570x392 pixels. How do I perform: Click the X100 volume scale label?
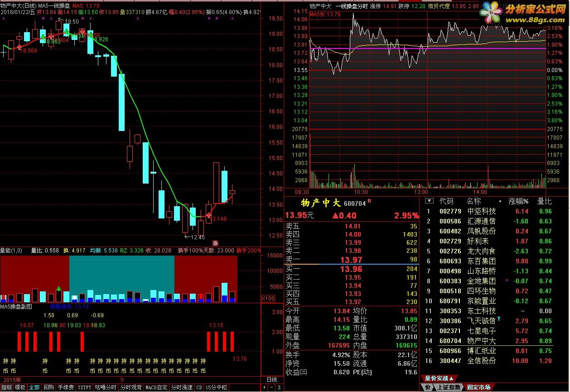pyautogui.click(x=268, y=298)
